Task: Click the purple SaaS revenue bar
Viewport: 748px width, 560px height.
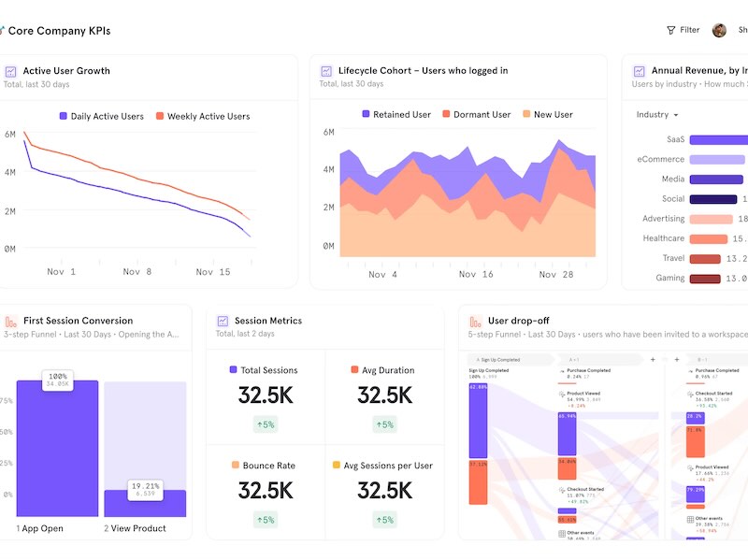Action: (718, 140)
